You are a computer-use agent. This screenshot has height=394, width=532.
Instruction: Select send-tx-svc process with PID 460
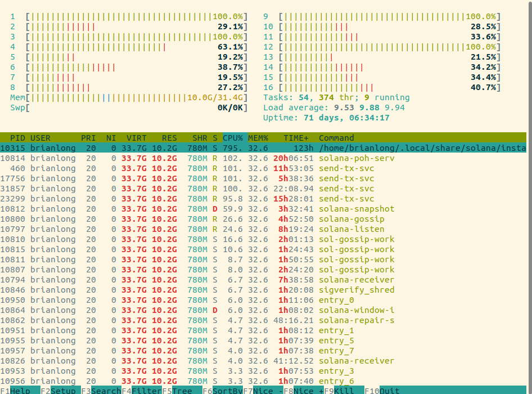pos(263,168)
